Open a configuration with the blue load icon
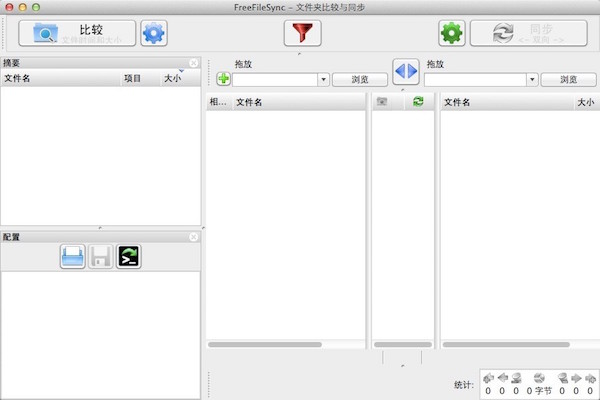 point(73,256)
